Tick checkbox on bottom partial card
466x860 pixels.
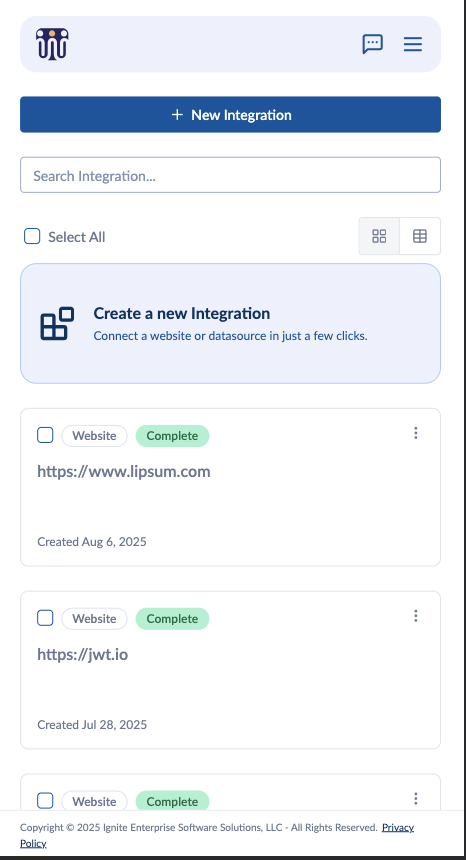click(45, 801)
